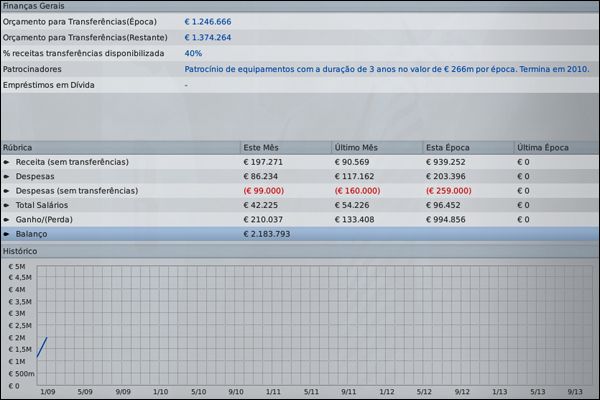Click the € 994.856 profit cell
The width and height of the screenshot is (600, 400).
[446, 220]
